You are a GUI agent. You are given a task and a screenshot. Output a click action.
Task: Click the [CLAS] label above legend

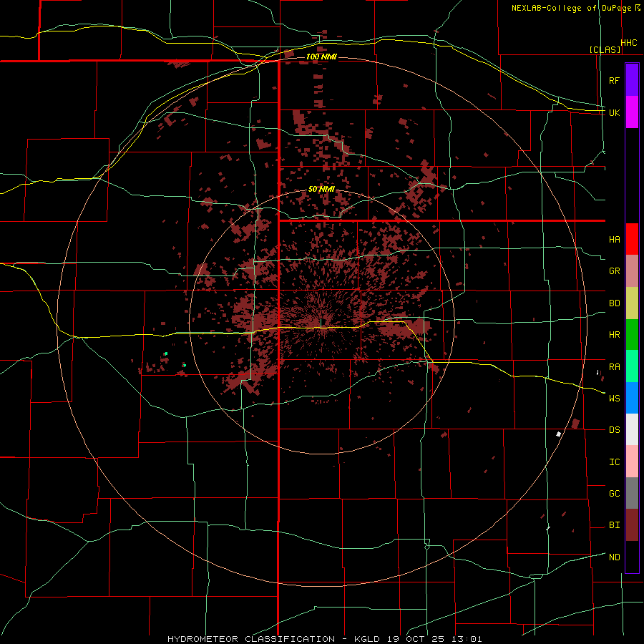(x=605, y=49)
